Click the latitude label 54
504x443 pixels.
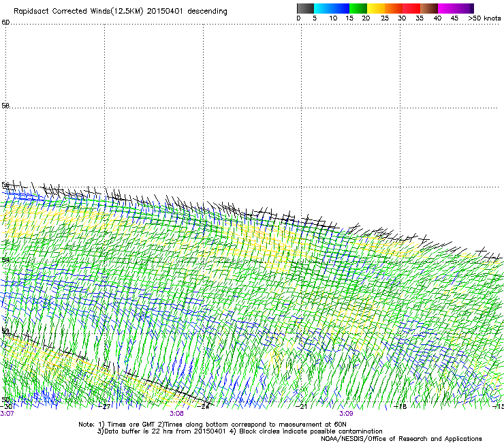[5, 260]
